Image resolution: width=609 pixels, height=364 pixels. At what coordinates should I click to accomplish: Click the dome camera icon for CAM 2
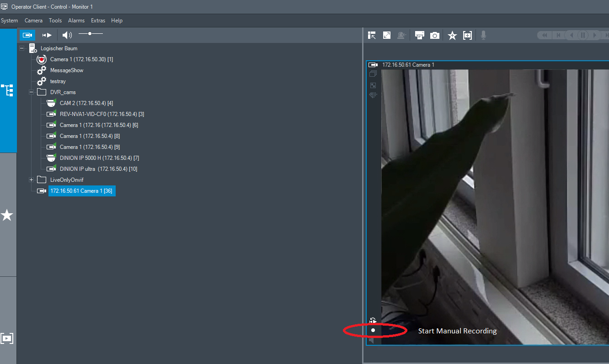point(51,103)
